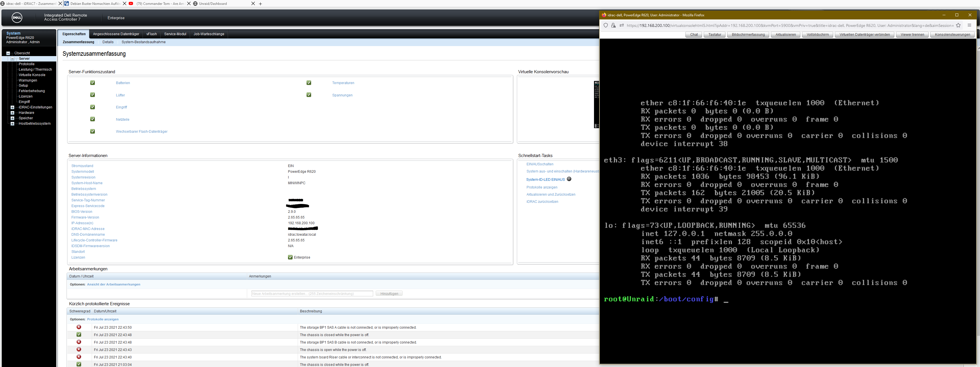The image size is (980, 367).
Task: Open a new browser tab with plus
Action: coord(261,4)
